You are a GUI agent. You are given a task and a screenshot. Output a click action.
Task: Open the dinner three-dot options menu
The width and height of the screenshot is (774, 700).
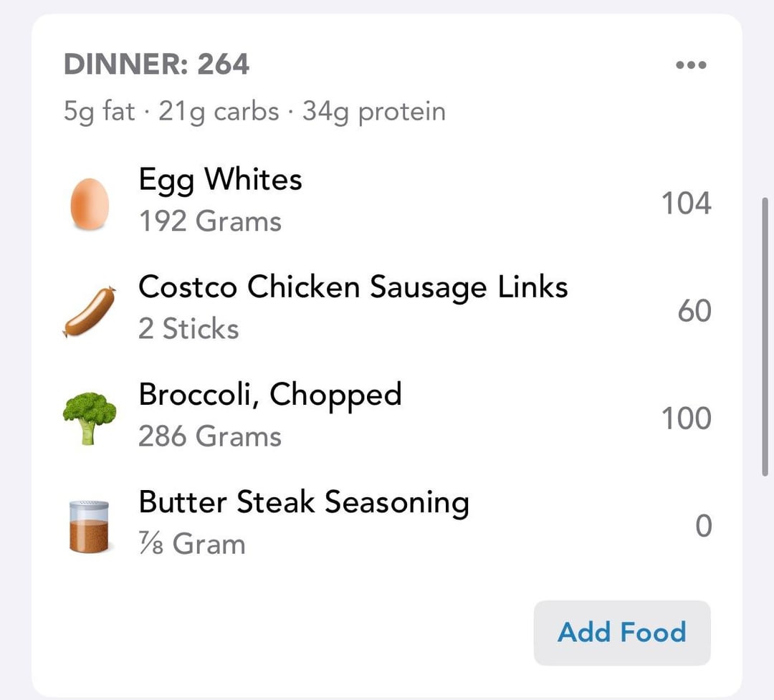point(691,65)
